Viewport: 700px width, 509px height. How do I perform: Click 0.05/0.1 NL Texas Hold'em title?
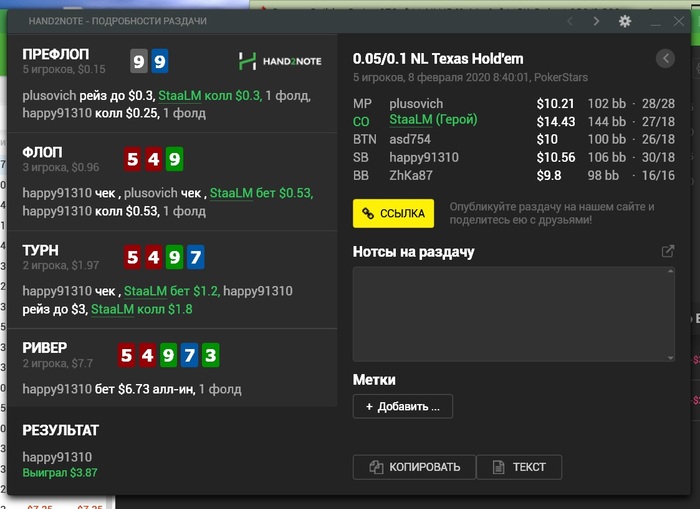click(x=438, y=58)
